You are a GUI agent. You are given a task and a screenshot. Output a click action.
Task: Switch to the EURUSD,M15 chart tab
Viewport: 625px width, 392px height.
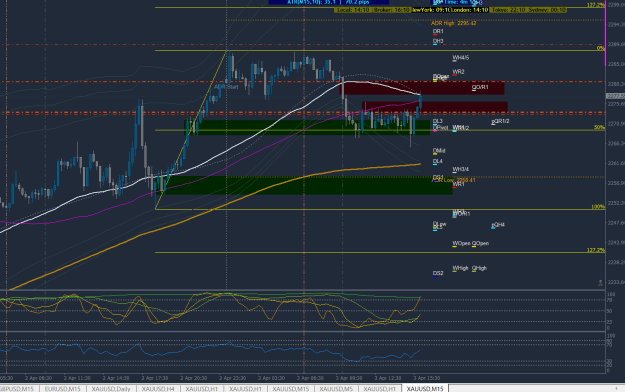pyautogui.click(x=62, y=388)
